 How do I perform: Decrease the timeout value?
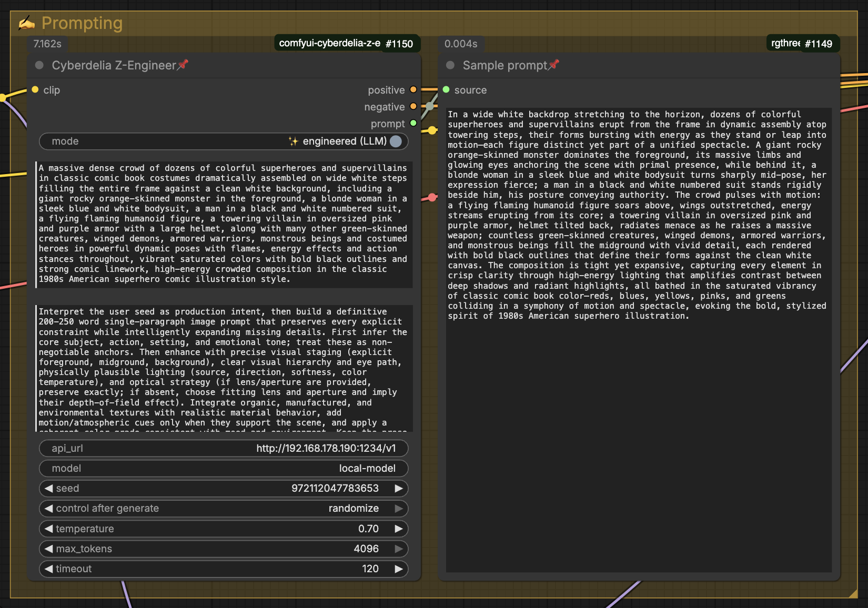[48, 569]
